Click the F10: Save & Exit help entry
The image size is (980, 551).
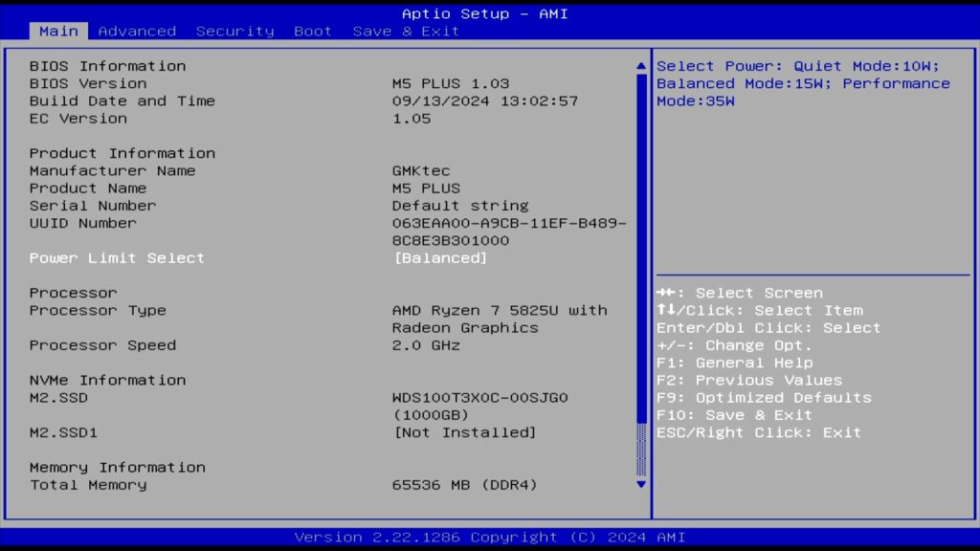click(x=734, y=415)
